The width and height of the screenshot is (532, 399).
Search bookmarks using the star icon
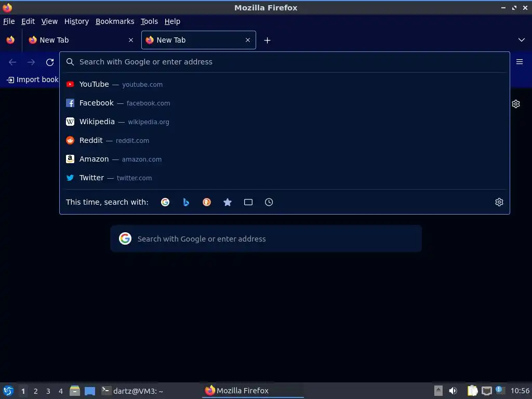[x=228, y=202]
